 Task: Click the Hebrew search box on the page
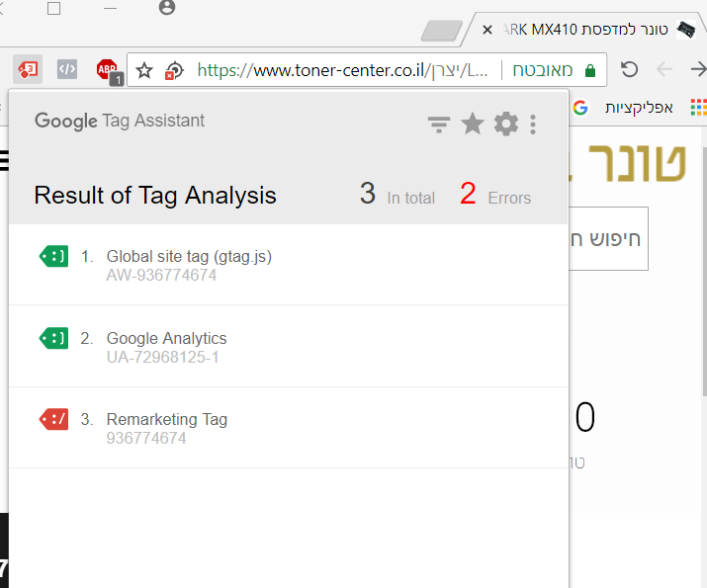(608, 239)
